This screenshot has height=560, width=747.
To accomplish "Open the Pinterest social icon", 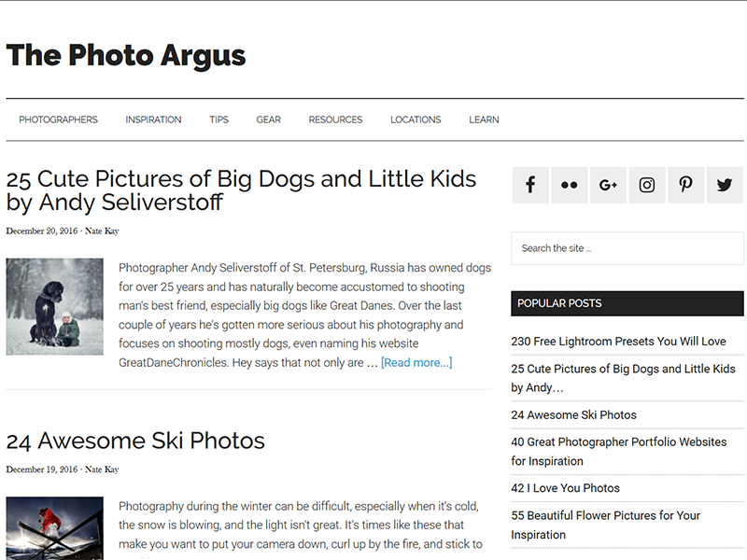I will coord(685,185).
